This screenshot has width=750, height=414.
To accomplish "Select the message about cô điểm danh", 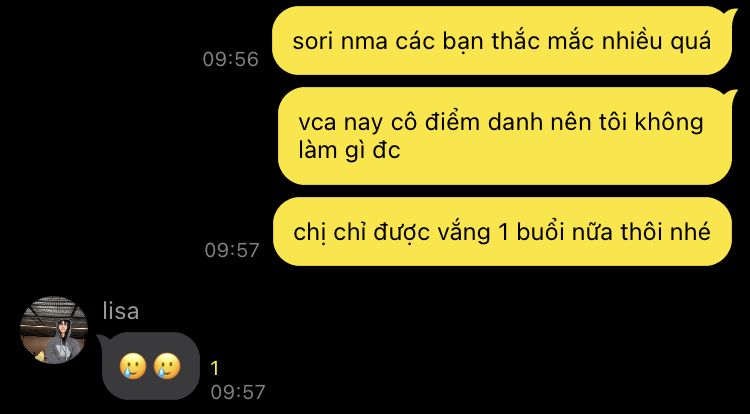I will click(x=505, y=136).
